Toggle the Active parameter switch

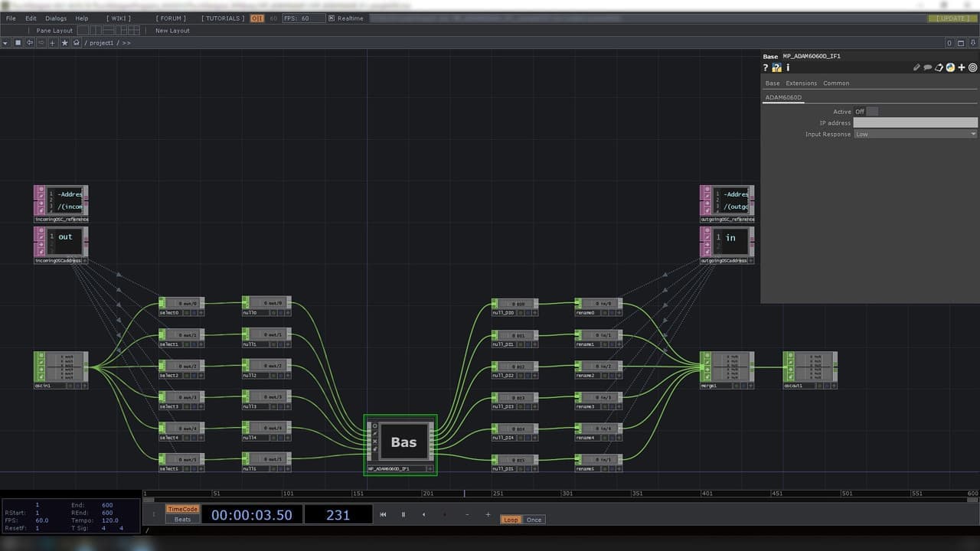point(872,112)
